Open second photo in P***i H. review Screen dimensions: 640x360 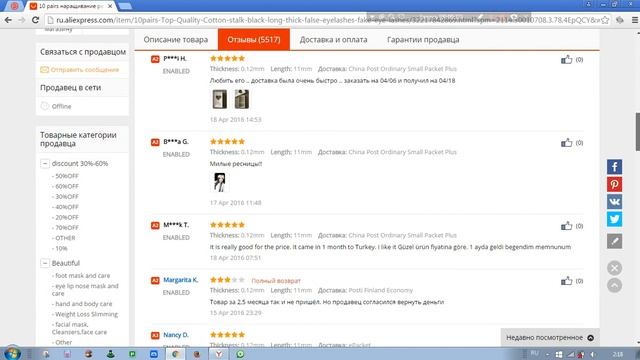tap(242, 99)
